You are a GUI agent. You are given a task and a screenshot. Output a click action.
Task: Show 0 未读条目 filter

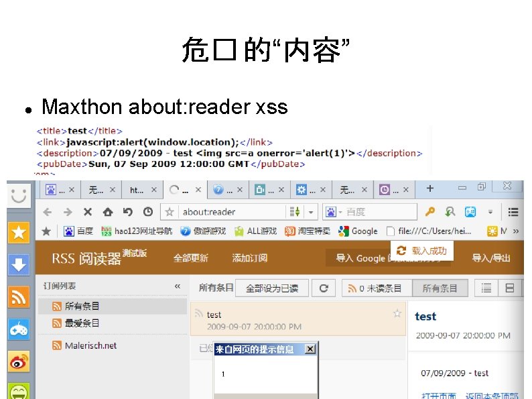pyautogui.click(x=377, y=288)
